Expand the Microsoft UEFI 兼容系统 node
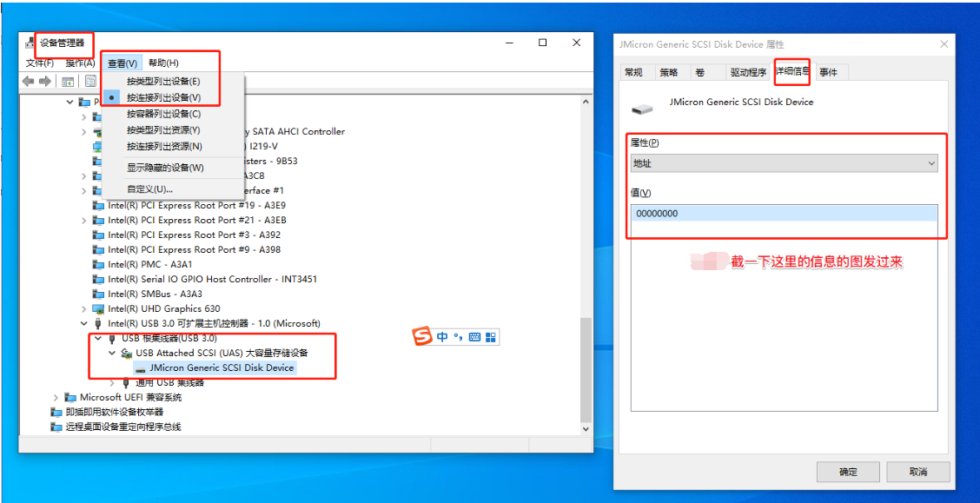 [x=56, y=397]
